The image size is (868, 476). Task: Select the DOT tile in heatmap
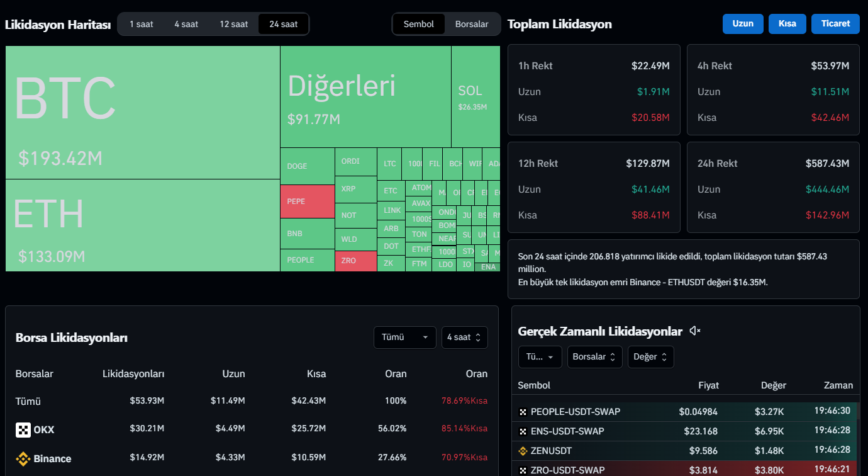[x=391, y=246]
